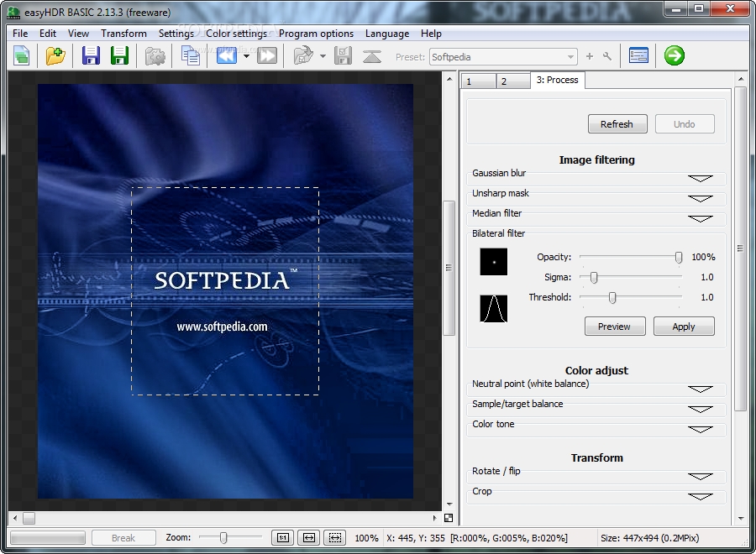
Task: Click the blue rewind step-back icon
Action: pyautogui.click(x=227, y=56)
